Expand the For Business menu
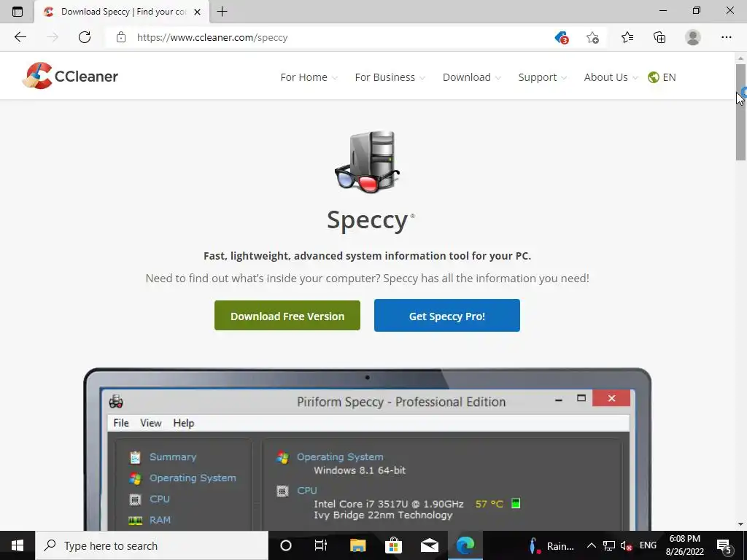The image size is (747, 560). (390, 77)
